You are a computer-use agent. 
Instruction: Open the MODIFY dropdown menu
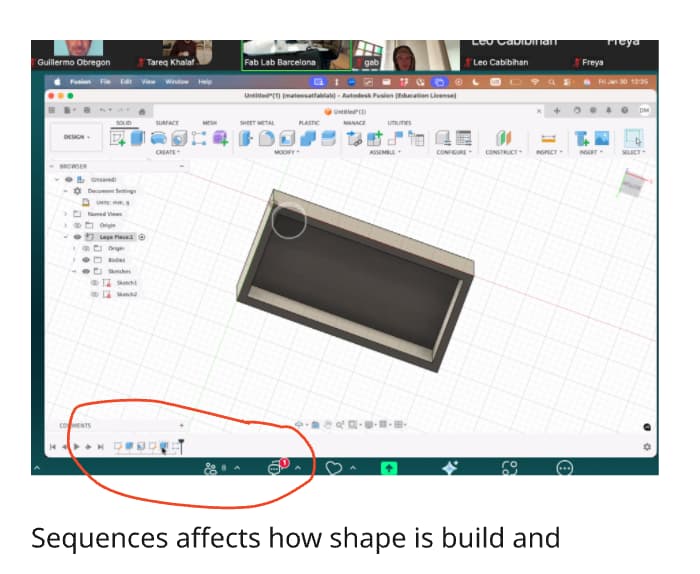tap(286, 153)
